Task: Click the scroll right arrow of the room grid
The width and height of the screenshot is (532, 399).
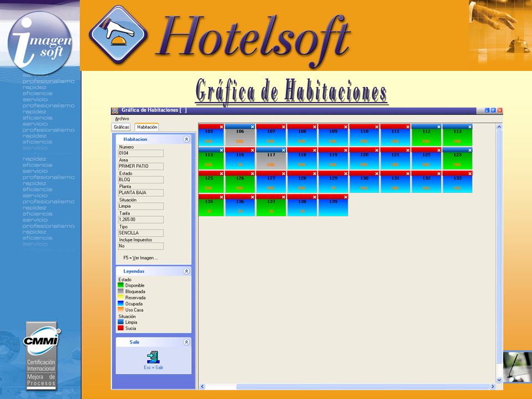Action: [x=493, y=386]
